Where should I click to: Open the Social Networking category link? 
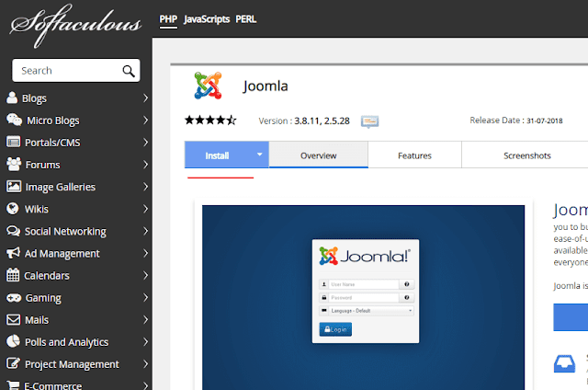point(65,231)
